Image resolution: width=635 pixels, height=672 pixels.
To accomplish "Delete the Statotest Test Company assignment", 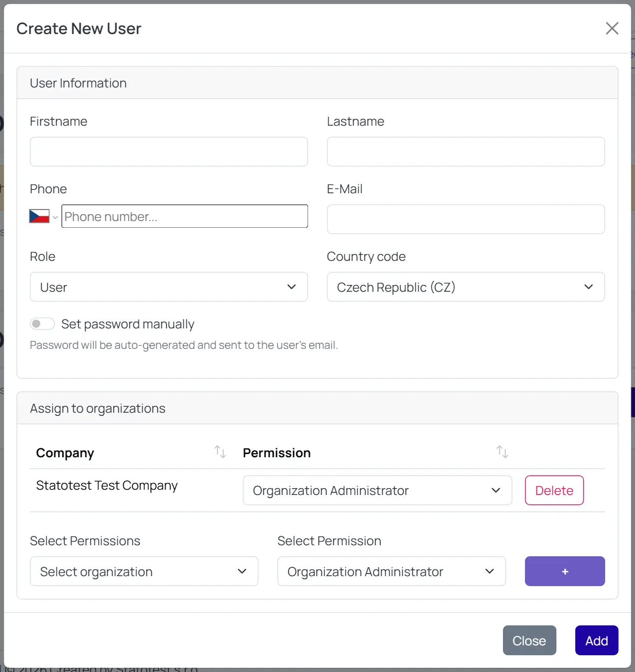I will pyautogui.click(x=554, y=491).
